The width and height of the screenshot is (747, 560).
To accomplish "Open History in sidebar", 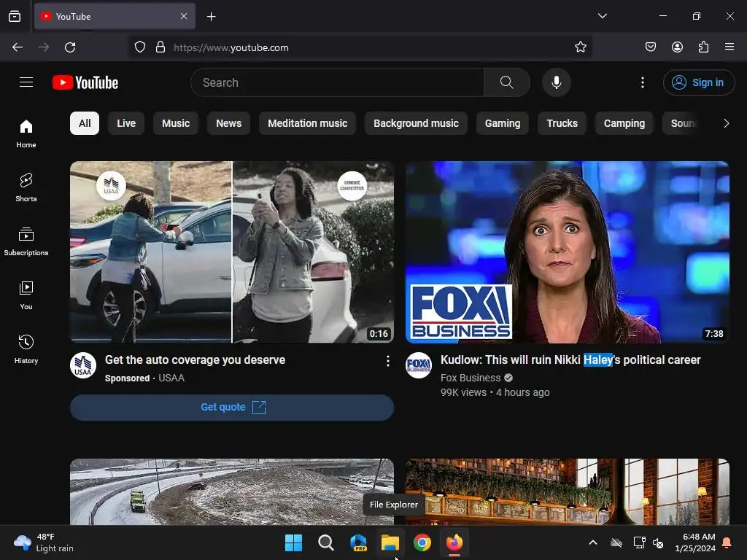I will pyautogui.click(x=26, y=349).
